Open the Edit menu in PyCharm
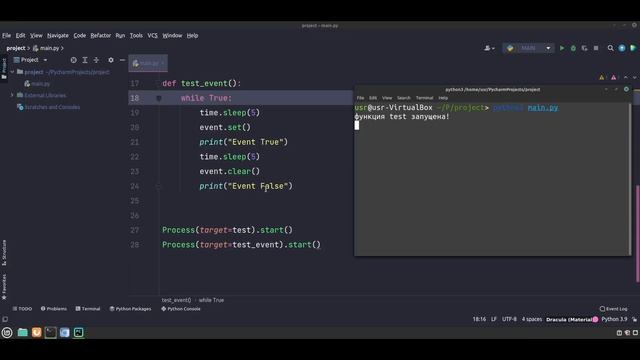This screenshot has height=360, width=640. click(20, 36)
